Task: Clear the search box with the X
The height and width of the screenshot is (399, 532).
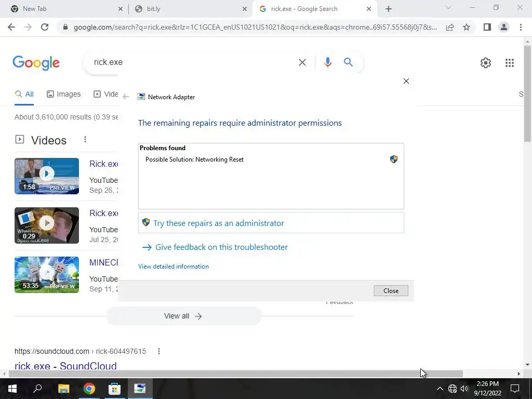Action: (x=302, y=62)
